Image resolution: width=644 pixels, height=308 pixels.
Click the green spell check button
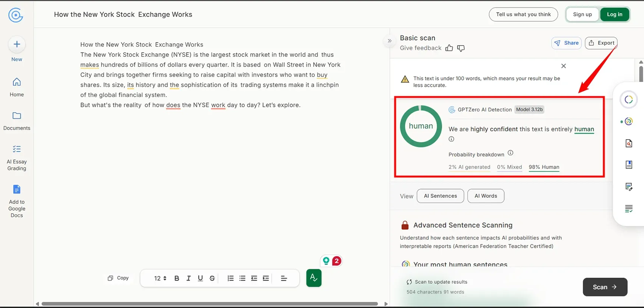point(314,278)
